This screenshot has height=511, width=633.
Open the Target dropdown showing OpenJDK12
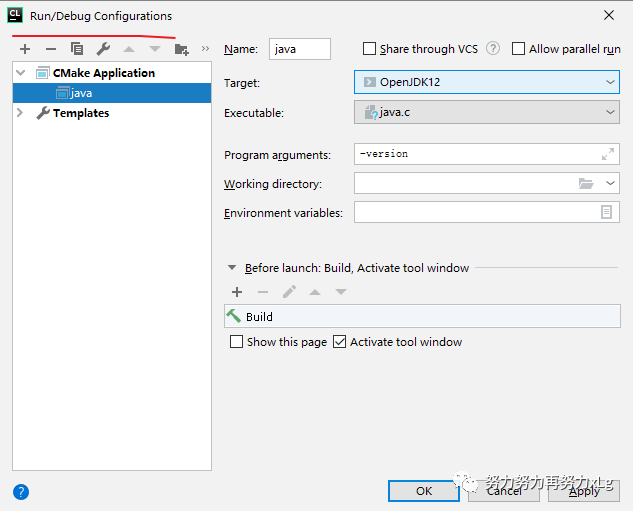(x=486, y=82)
